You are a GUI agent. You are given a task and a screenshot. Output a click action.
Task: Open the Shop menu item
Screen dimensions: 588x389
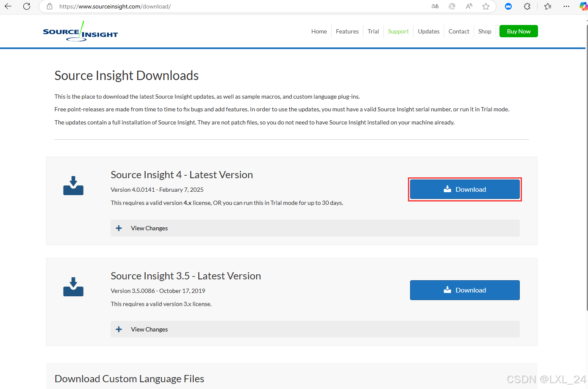tap(485, 31)
